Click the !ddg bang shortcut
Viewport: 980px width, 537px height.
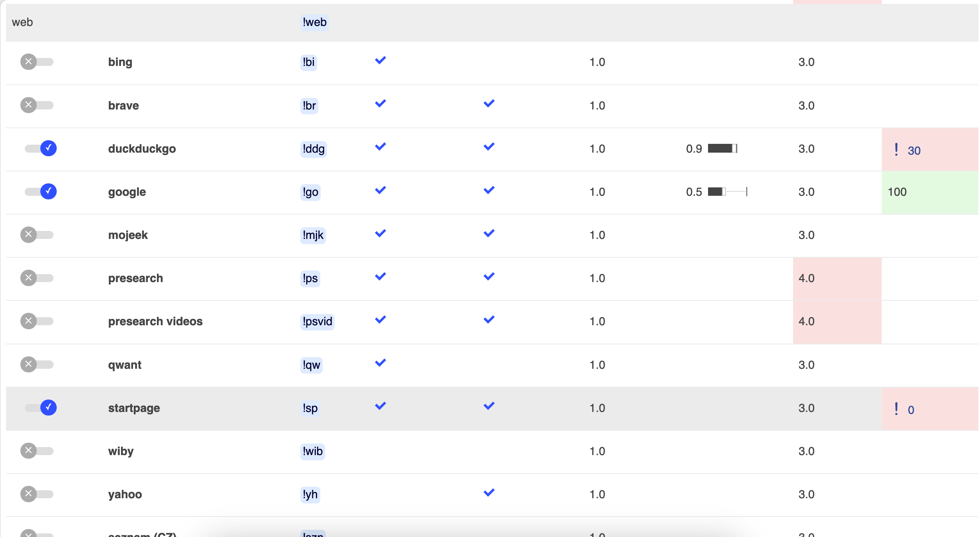pos(313,149)
